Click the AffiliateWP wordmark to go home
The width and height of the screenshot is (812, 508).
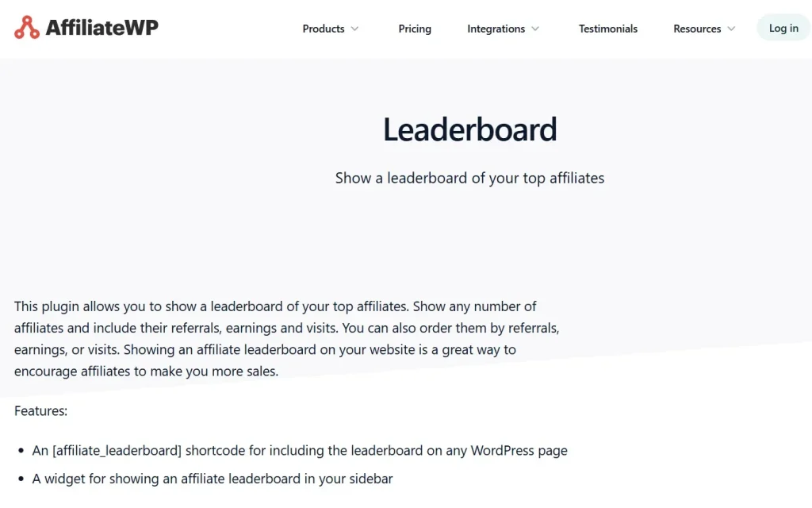(x=101, y=26)
